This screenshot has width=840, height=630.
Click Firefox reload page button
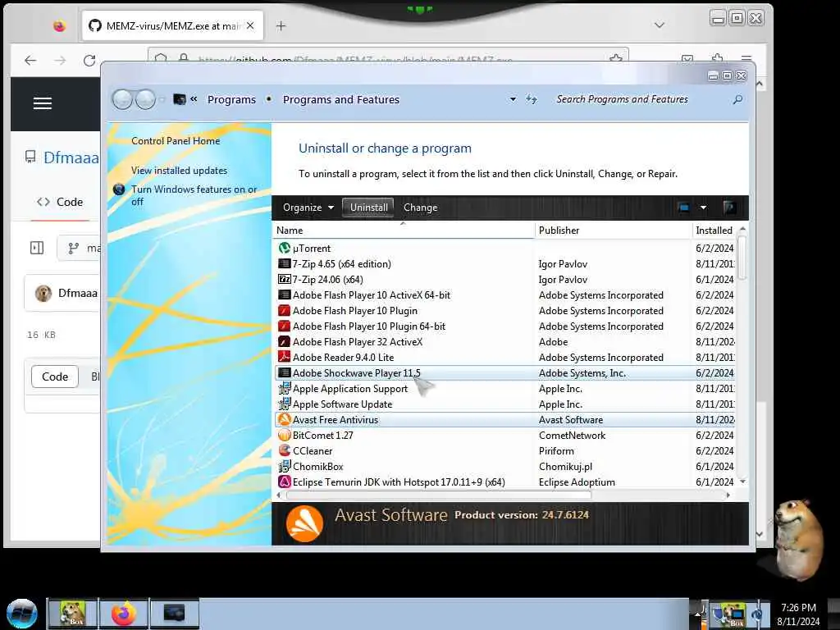coord(89,61)
